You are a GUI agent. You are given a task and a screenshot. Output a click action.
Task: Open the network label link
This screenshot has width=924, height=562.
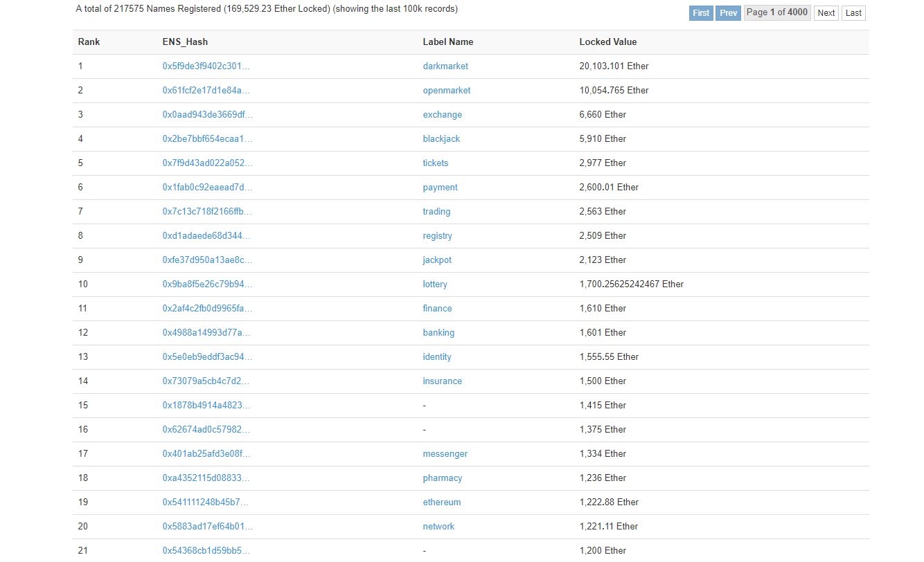pos(438,527)
